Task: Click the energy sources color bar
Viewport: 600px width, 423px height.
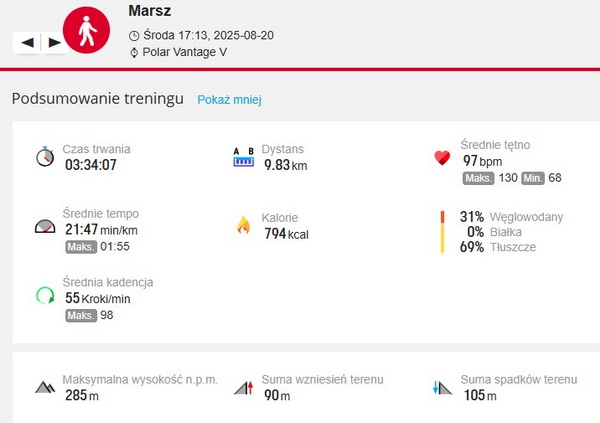Action: point(441,231)
